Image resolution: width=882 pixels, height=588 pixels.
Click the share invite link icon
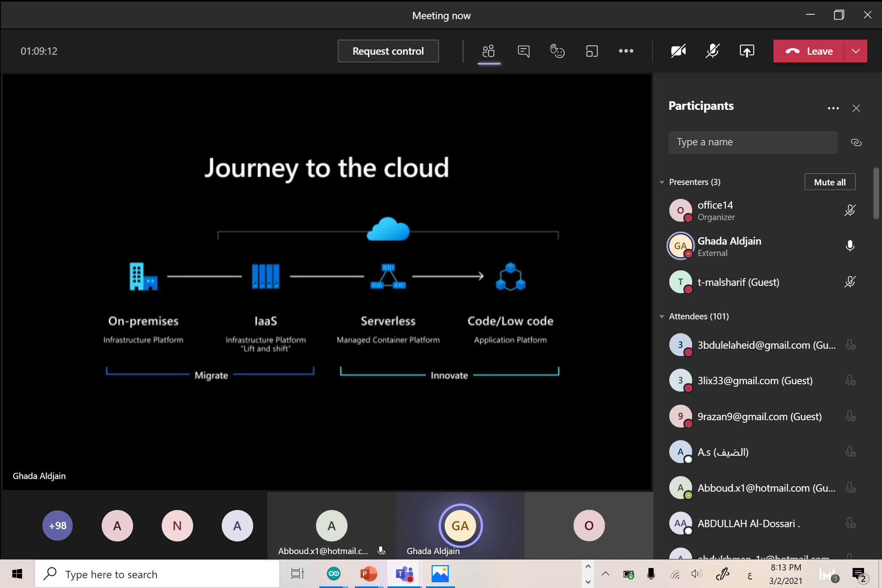[x=856, y=143]
